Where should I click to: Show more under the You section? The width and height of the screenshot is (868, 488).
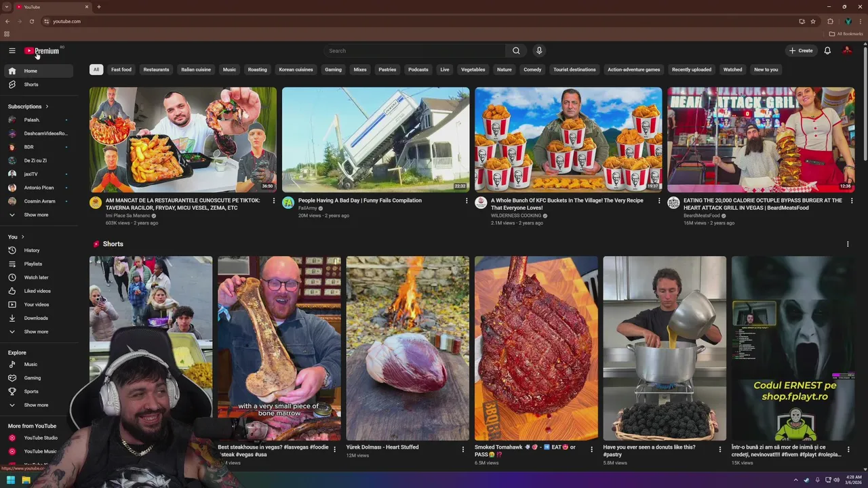(x=38, y=331)
